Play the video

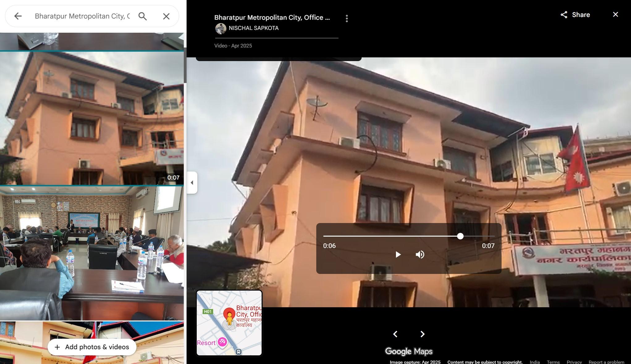click(398, 254)
